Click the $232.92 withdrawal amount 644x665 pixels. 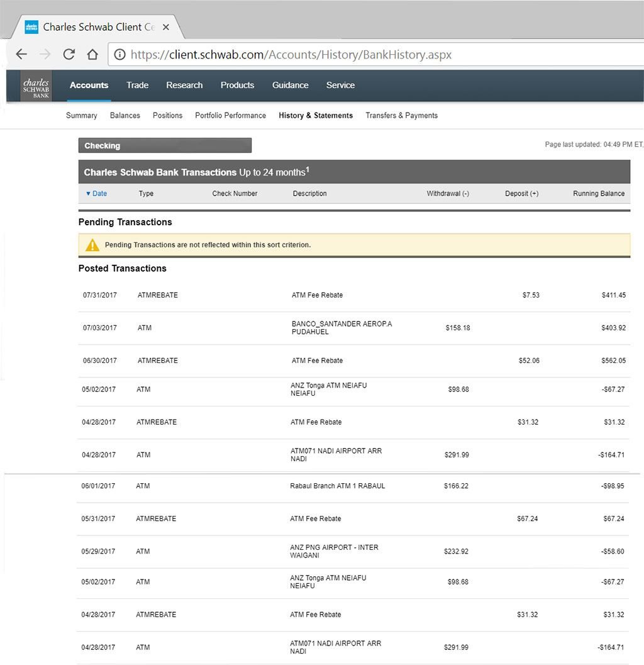(x=456, y=551)
